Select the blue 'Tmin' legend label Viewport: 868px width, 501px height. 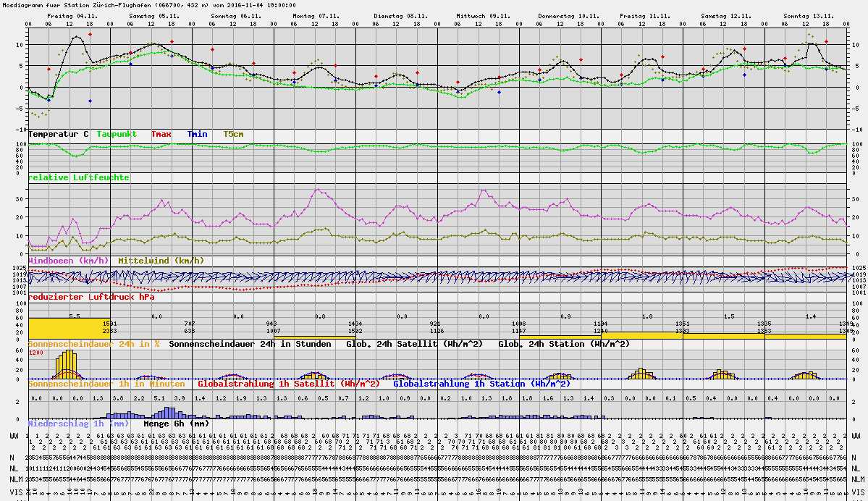coord(197,134)
